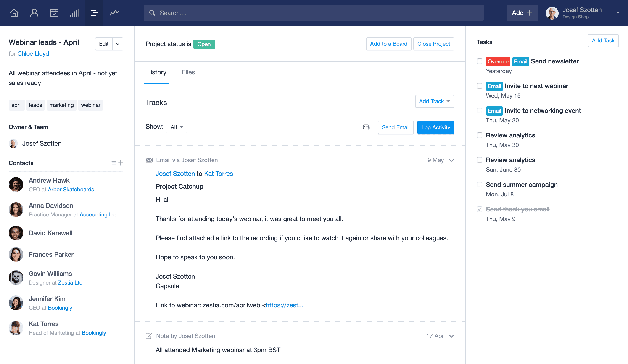628x364 pixels.
Task: Click the note pencil icon on 17 Apr entry
Action: [149, 336]
